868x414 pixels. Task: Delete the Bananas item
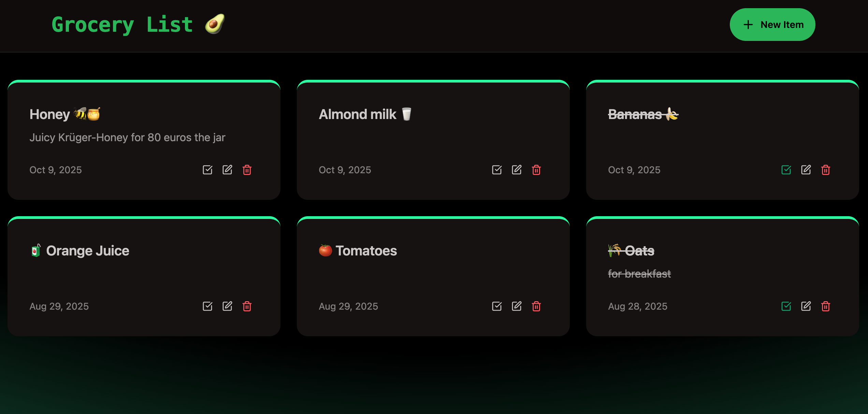click(826, 170)
